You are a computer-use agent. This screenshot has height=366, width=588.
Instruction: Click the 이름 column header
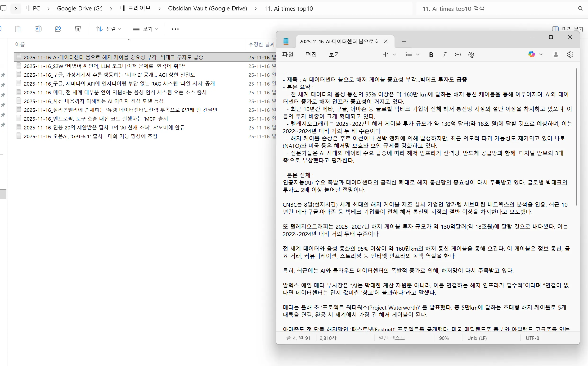(x=20, y=44)
